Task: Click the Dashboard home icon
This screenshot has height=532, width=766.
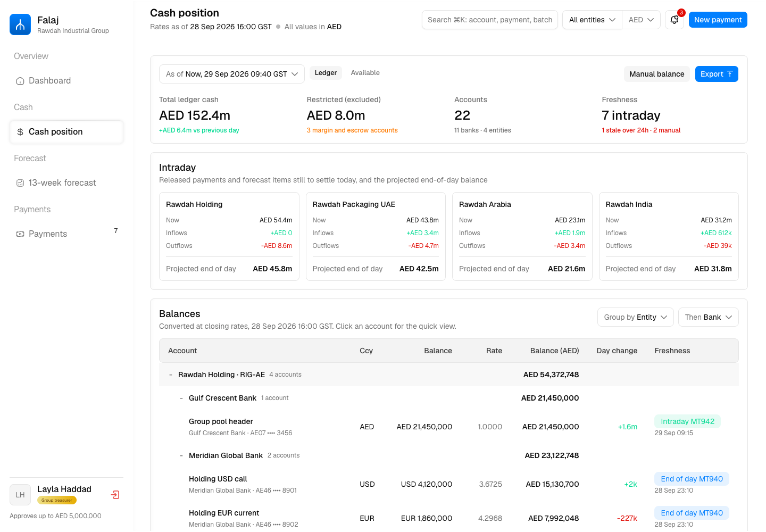Action: tap(20, 81)
